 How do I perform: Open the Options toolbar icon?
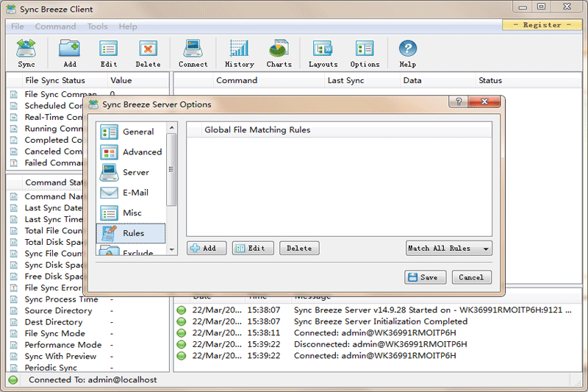coord(365,53)
